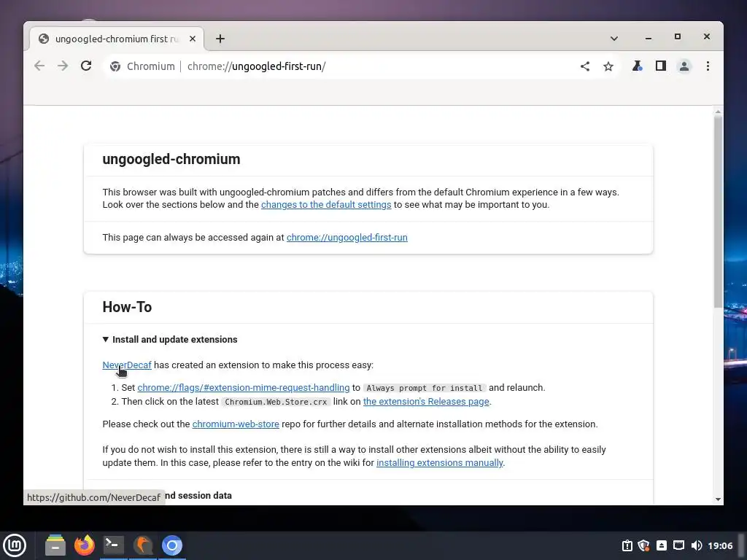
Task: Close the ungoogled-chromium first run tab
Action: pos(193,39)
